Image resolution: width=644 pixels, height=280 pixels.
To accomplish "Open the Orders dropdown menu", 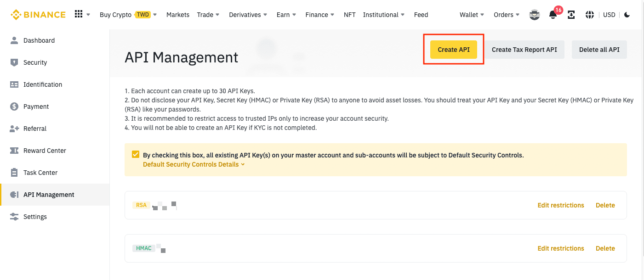I will 507,15.
